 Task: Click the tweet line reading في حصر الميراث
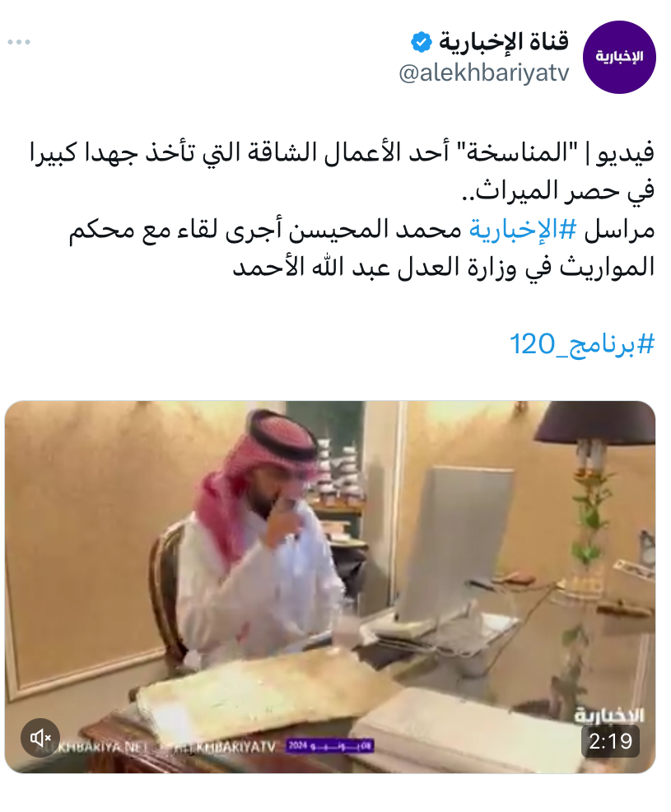coord(557,191)
